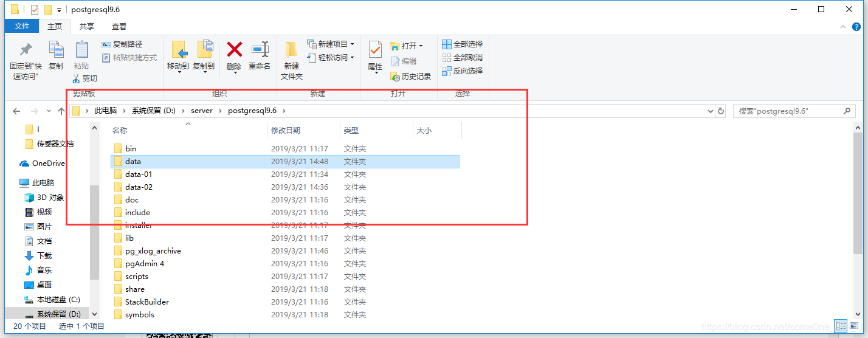Viewport: 868px width, 338px height.
Task: Click 系统保留 (D:) in the address bar
Action: (x=154, y=111)
